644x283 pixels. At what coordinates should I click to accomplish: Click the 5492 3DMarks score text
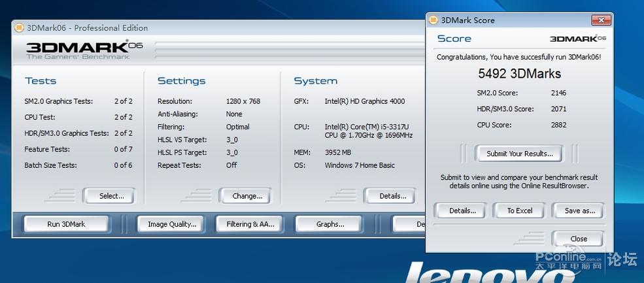[519, 74]
